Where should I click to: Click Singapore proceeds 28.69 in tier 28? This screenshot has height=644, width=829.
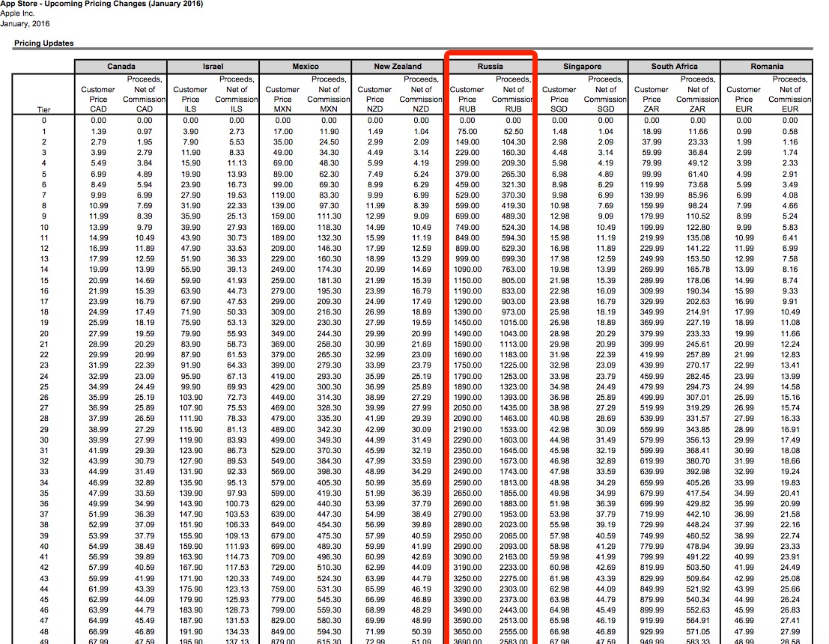(x=605, y=419)
